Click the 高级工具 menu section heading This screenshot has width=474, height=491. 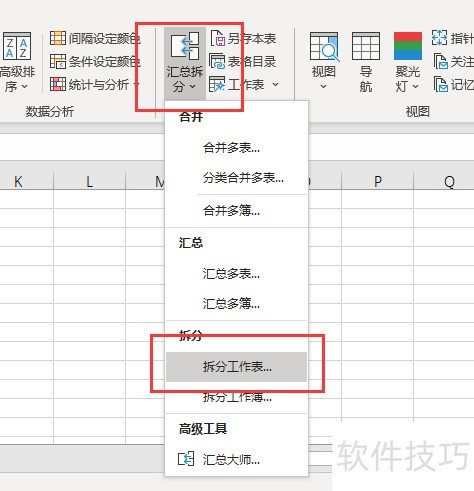point(203,428)
